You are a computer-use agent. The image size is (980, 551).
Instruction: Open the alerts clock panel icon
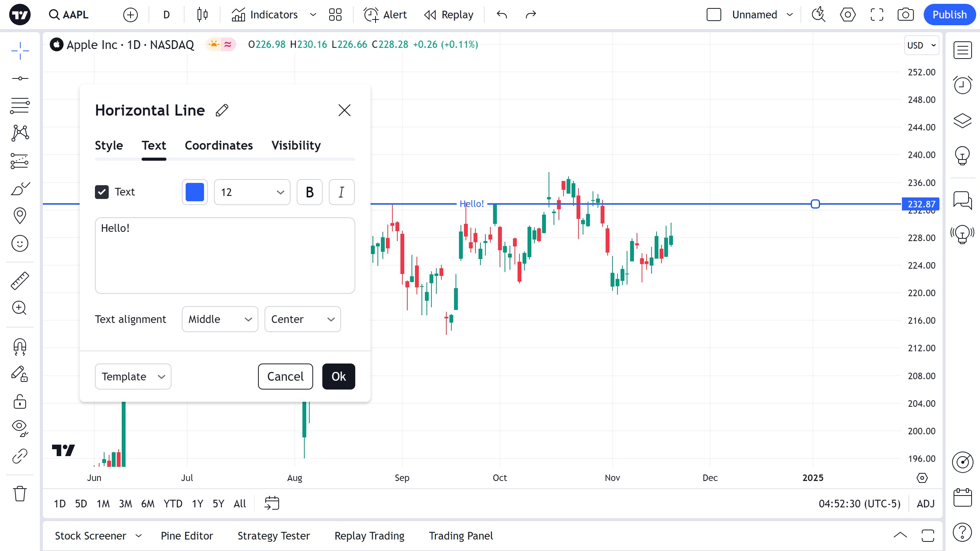[x=962, y=85]
